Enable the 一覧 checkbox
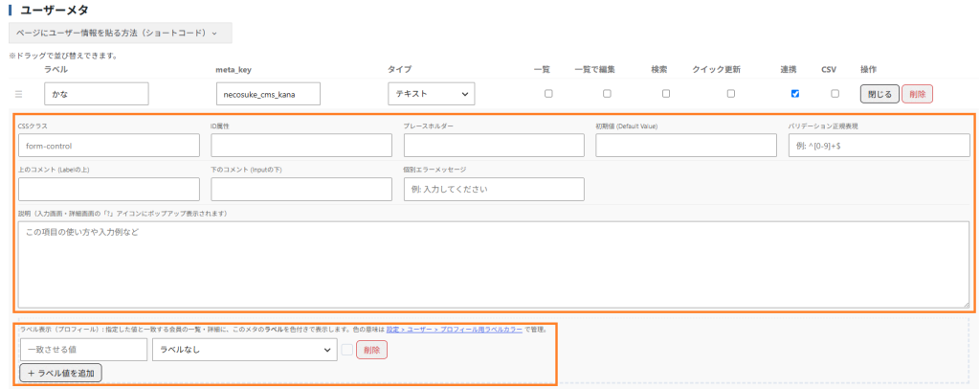This screenshot has height=389, width=980. point(548,94)
